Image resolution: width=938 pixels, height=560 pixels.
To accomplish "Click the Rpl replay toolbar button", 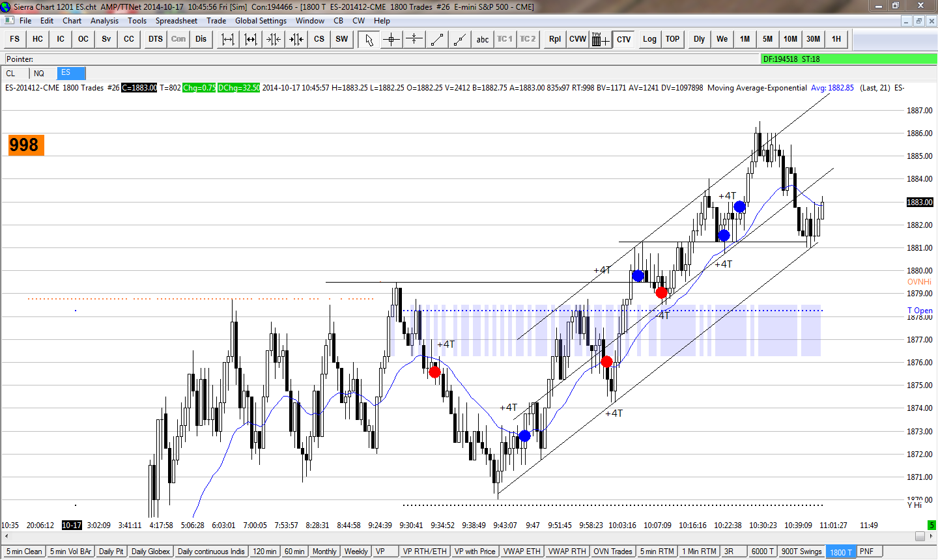I will pos(555,39).
